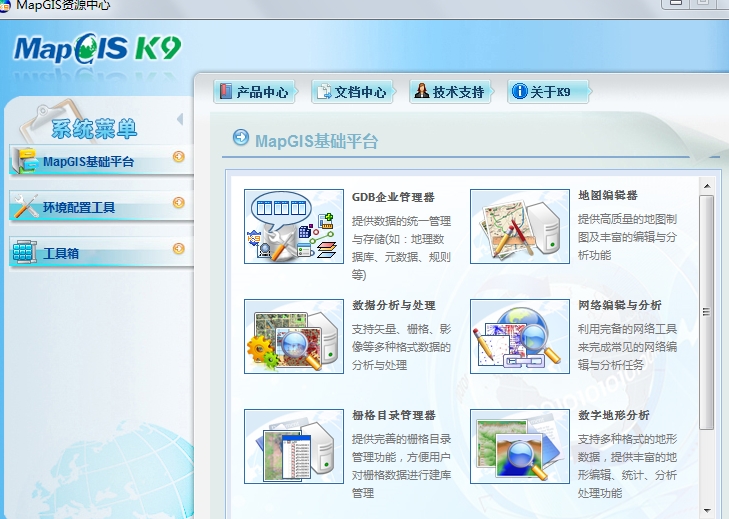The height and width of the screenshot is (519, 729).
Task: Launch the 地图编辑器 icon
Action: [x=520, y=226]
